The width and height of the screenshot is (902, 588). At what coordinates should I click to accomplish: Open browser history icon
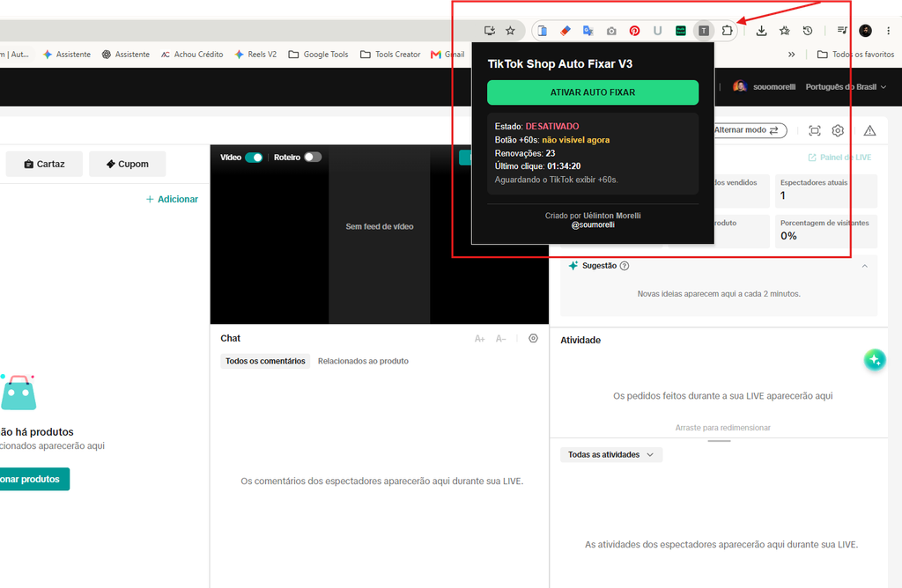click(x=808, y=31)
